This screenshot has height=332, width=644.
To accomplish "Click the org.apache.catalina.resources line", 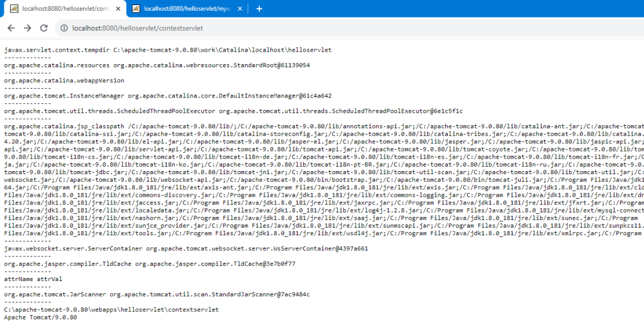I will coord(157,65).
